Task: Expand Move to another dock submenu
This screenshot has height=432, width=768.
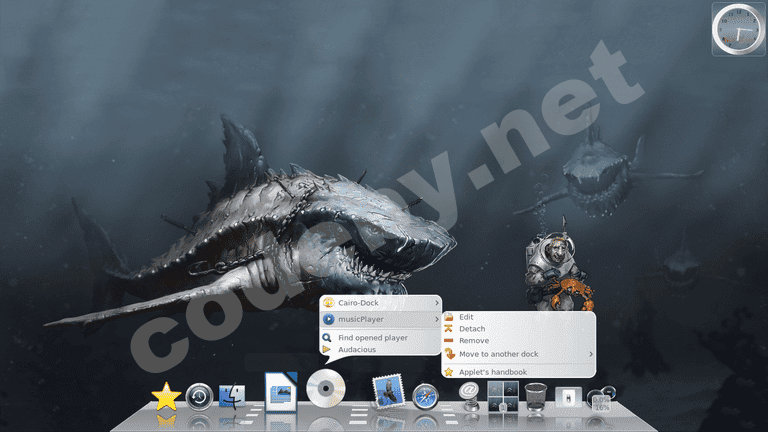Action: [519, 353]
